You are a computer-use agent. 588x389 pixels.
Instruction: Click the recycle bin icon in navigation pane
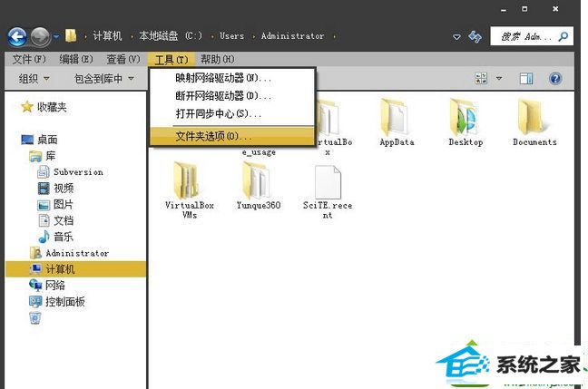tap(35, 318)
